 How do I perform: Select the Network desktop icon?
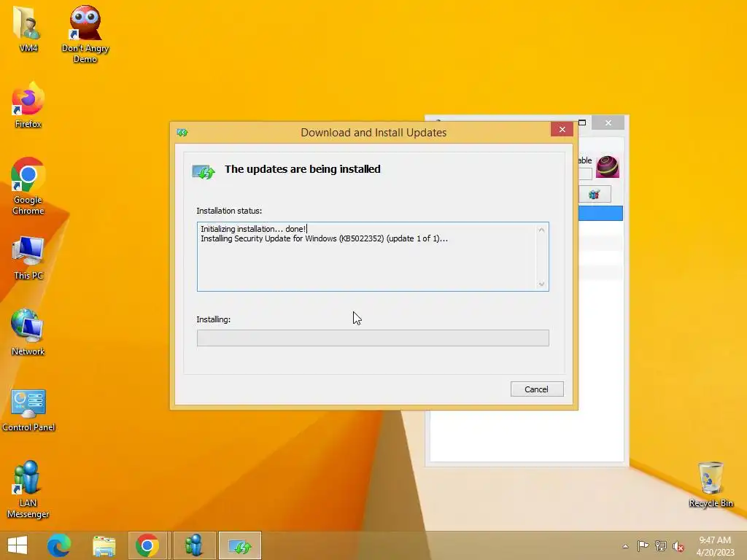point(28,332)
